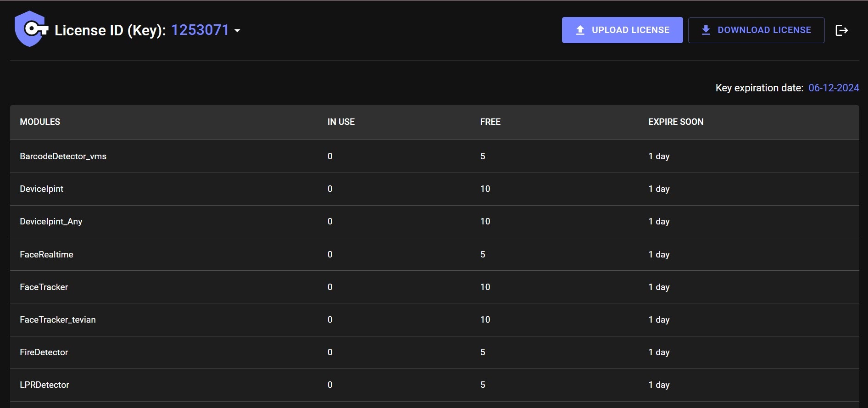
Task: Click upload arrow icon on Upload License
Action: pos(580,30)
